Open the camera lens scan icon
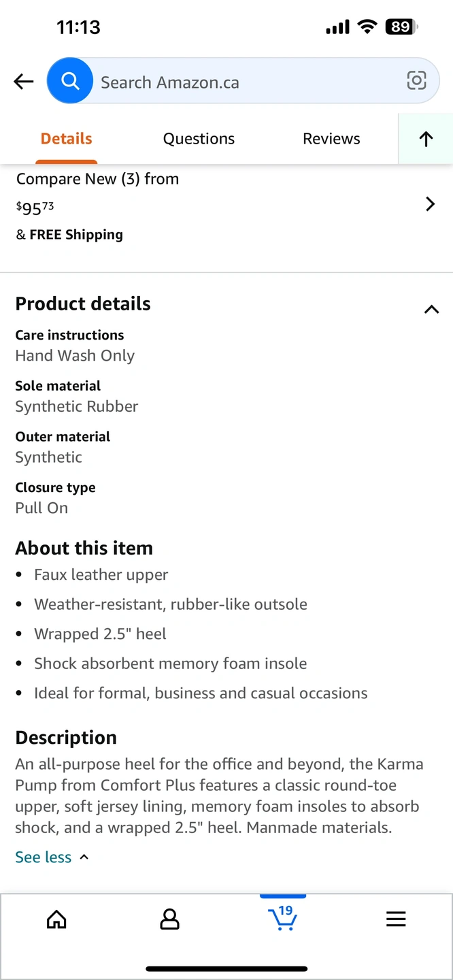453x980 pixels. 416,81
